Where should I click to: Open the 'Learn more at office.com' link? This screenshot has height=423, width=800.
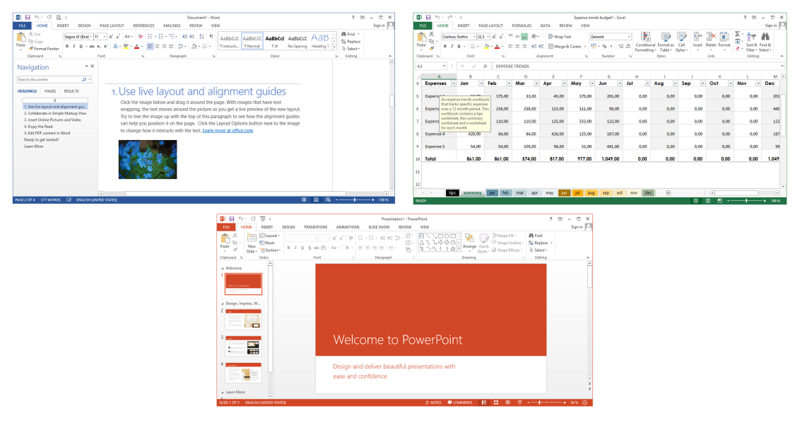[x=228, y=131]
